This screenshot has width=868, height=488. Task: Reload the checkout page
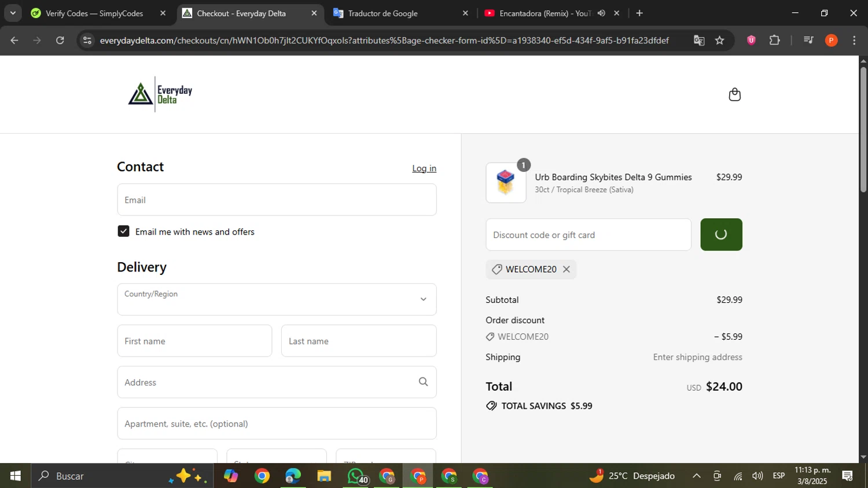(x=60, y=40)
